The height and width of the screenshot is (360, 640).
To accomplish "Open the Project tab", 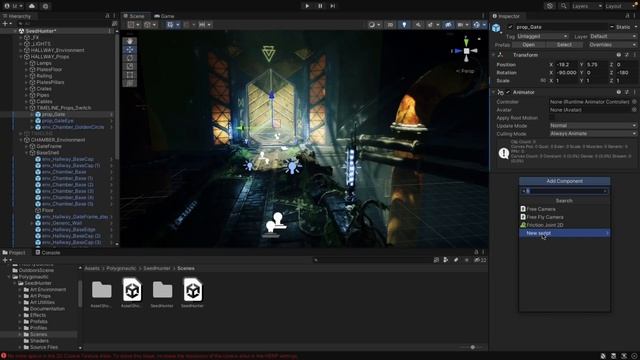I will [x=14, y=253].
